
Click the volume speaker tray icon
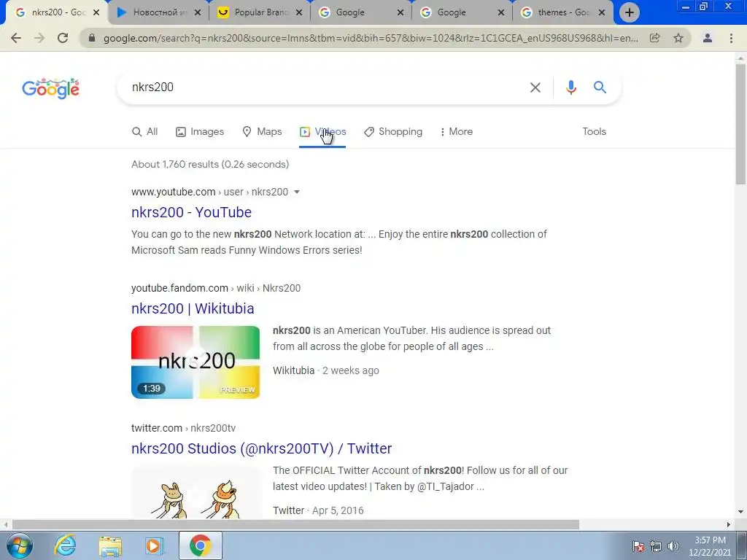coord(673,546)
